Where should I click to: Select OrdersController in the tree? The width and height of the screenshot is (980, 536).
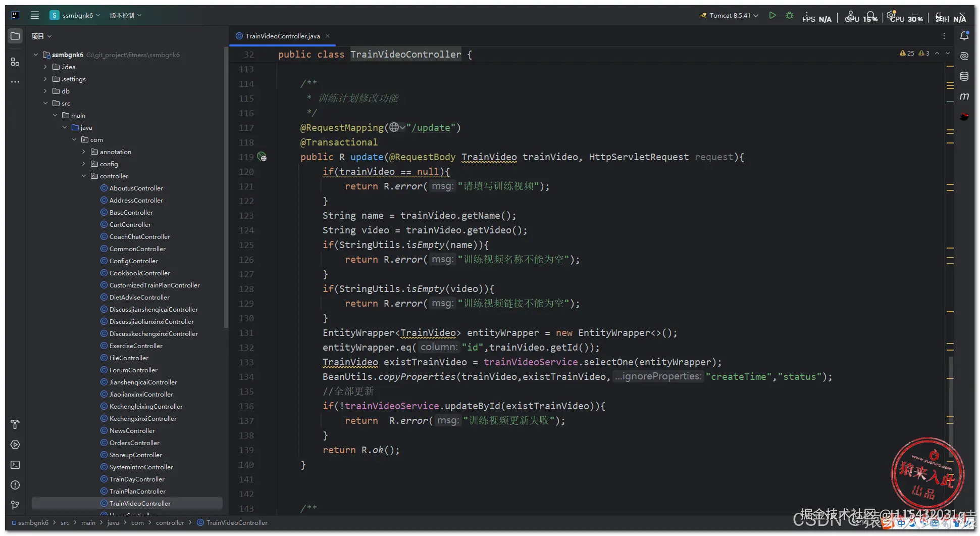coord(134,443)
